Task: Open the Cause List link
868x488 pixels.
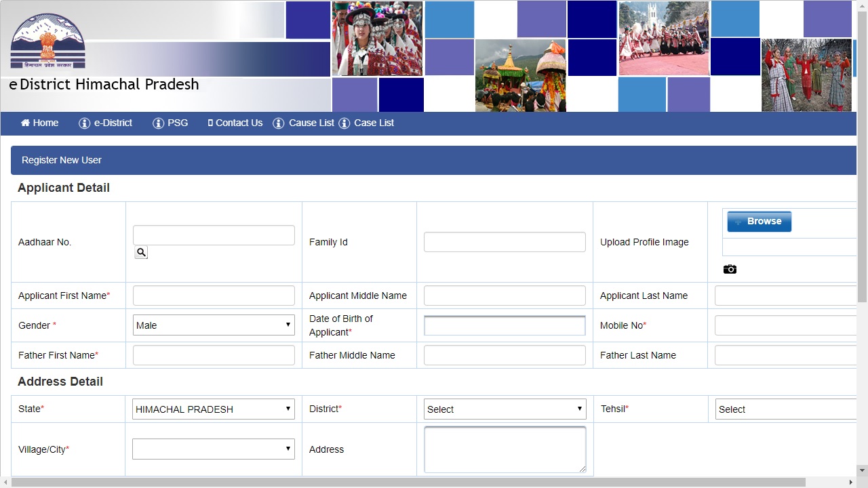Action: tap(311, 123)
